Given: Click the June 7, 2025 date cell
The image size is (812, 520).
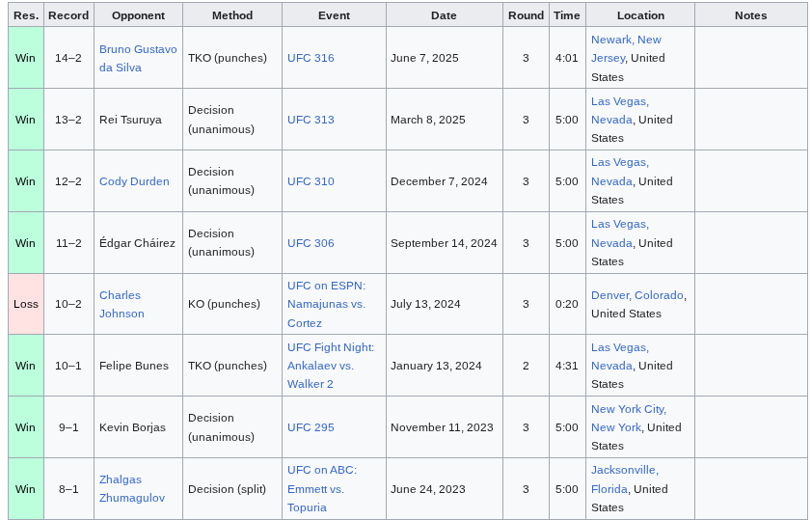Looking at the screenshot, I should [444, 58].
